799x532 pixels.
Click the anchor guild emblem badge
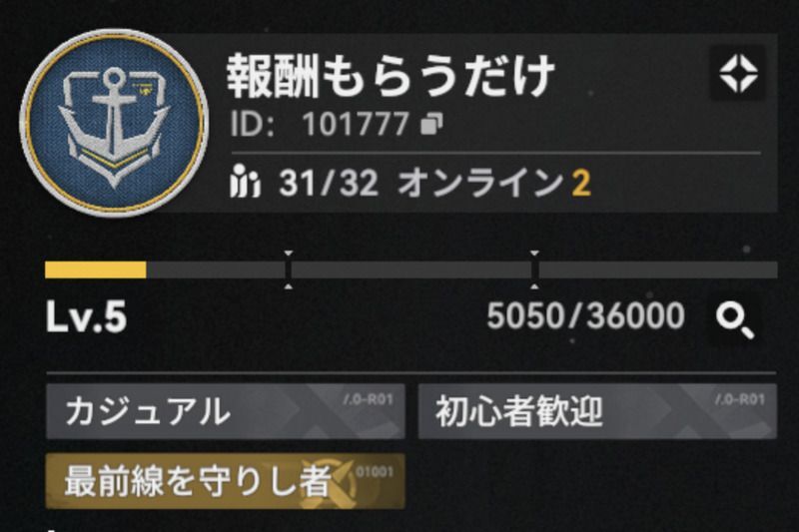114,123
